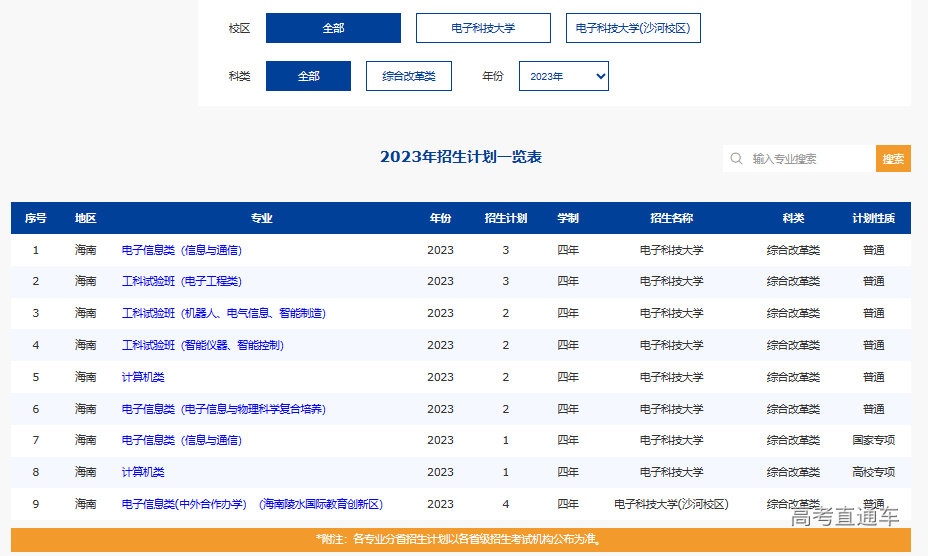
Task: Open row 7 电子信息类 (信息与通信) link
Action: [182, 440]
